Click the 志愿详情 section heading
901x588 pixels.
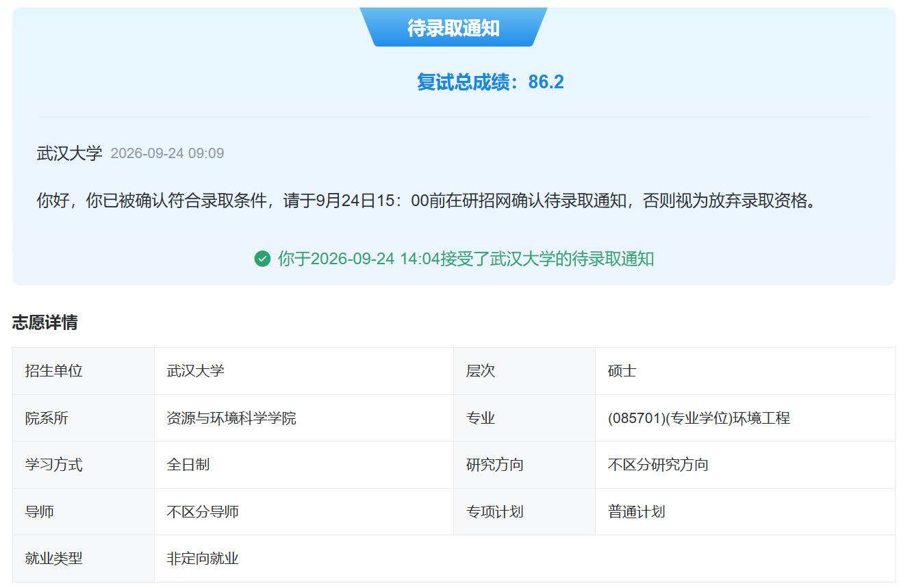[x=45, y=323]
